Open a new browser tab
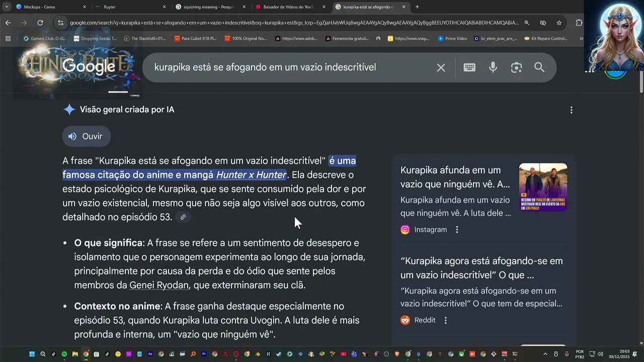 tap(417, 7)
